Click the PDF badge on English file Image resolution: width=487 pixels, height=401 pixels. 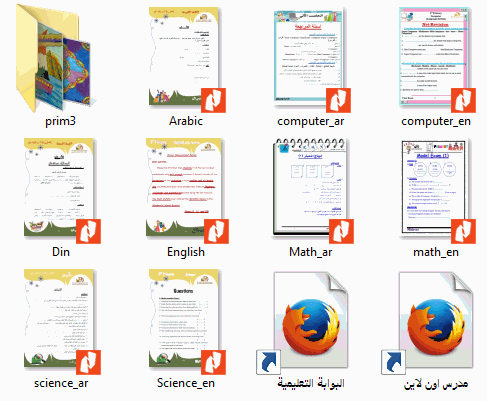click(216, 231)
